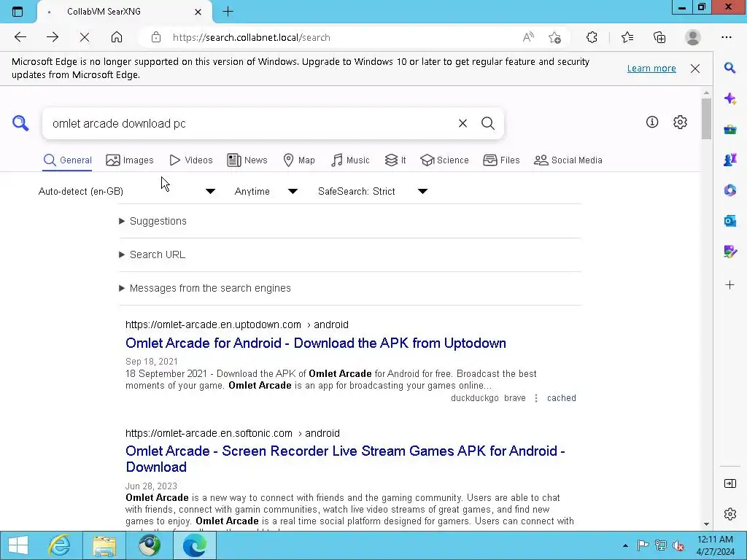Open sidebar settings gear

click(x=729, y=514)
